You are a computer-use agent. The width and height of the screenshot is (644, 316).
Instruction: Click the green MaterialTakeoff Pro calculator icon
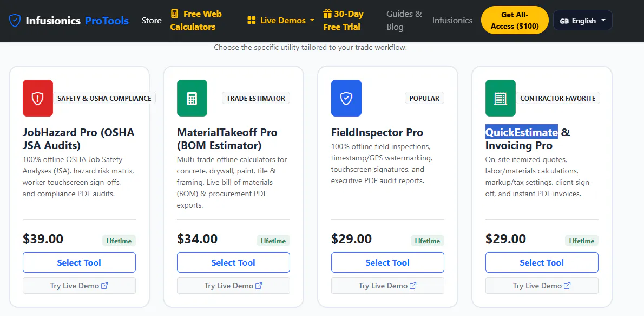(192, 98)
